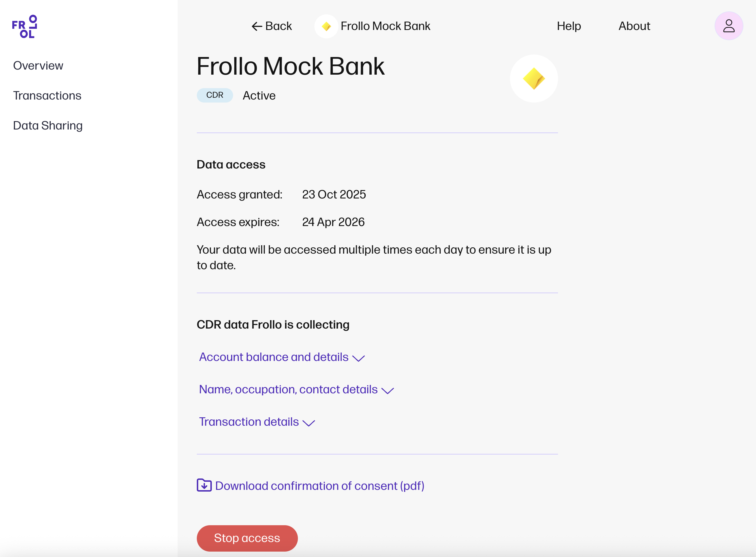Expand Name, occupation, contact details section
756x557 pixels.
point(288,389)
